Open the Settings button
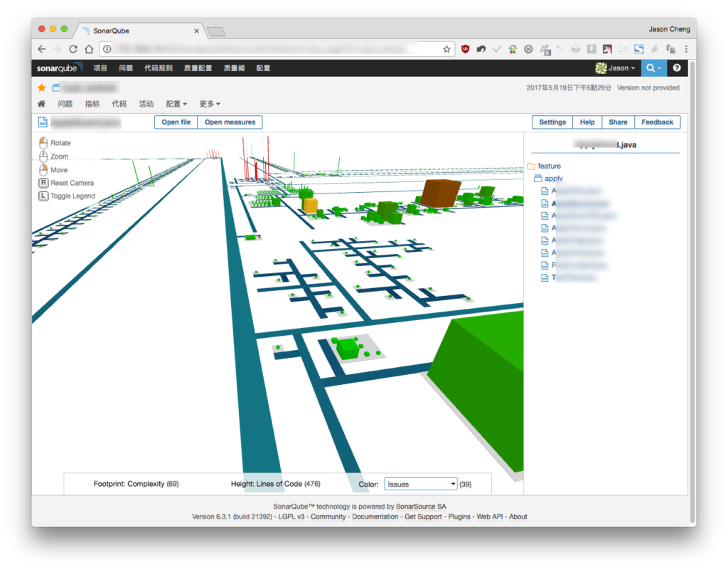 tap(552, 122)
